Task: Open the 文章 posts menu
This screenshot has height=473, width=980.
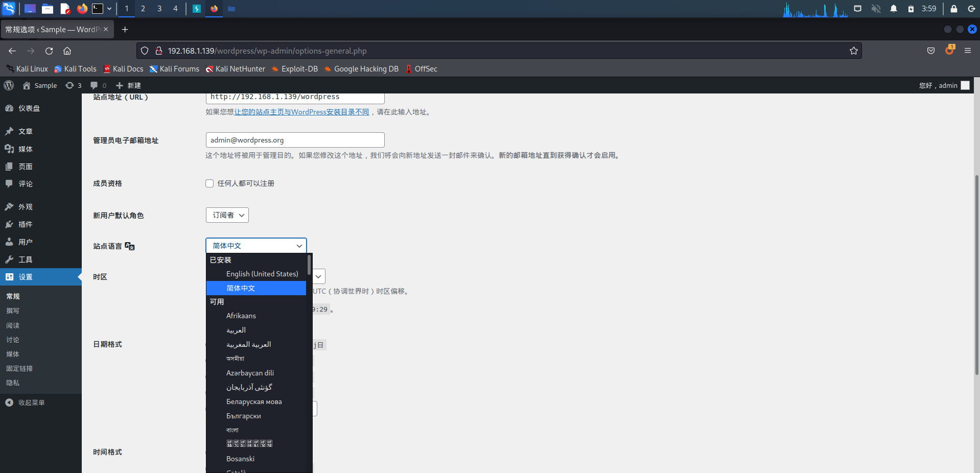Action: pos(41,131)
